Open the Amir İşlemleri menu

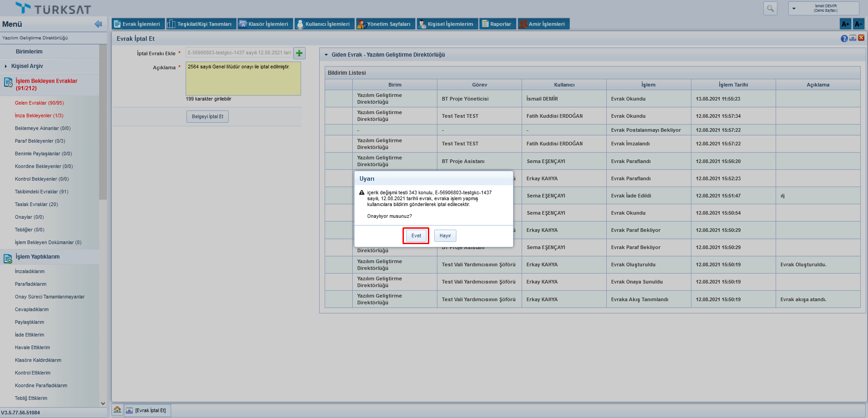pyautogui.click(x=543, y=24)
